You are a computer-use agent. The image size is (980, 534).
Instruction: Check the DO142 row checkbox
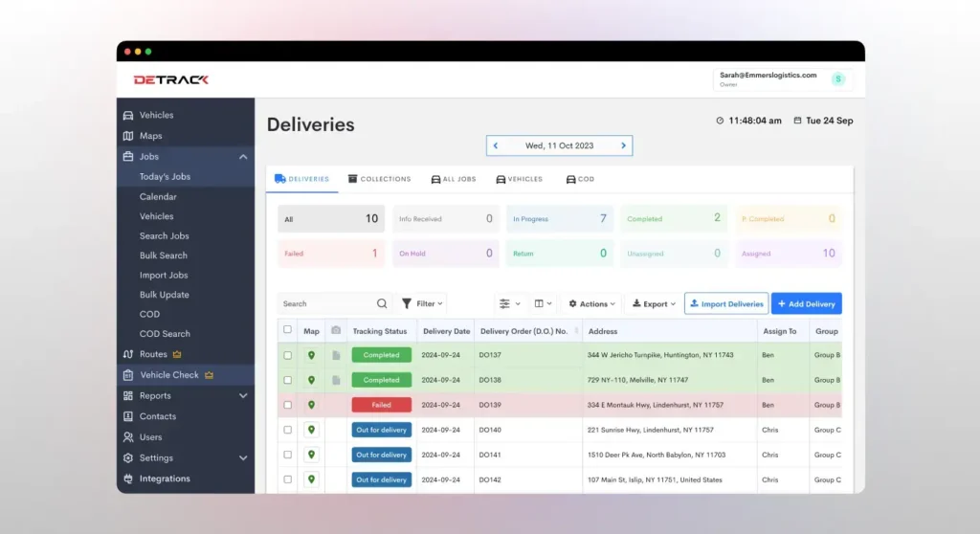pos(287,479)
